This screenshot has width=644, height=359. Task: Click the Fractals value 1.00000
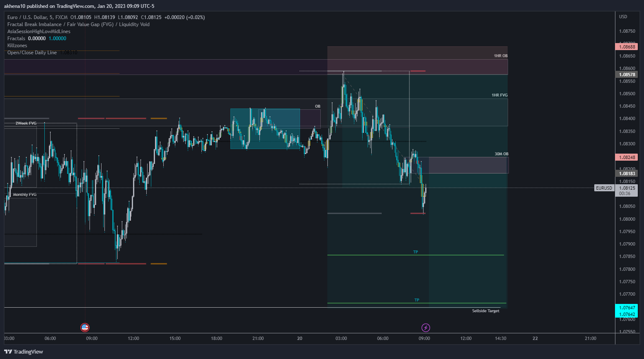[58, 39]
